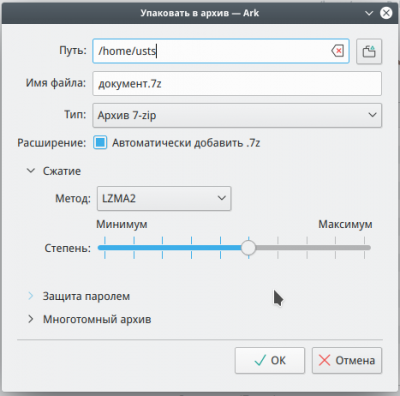This screenshot has height=396, width=400.
Task: Click the titlebar dropdown arrow icon
Action: 369,13
